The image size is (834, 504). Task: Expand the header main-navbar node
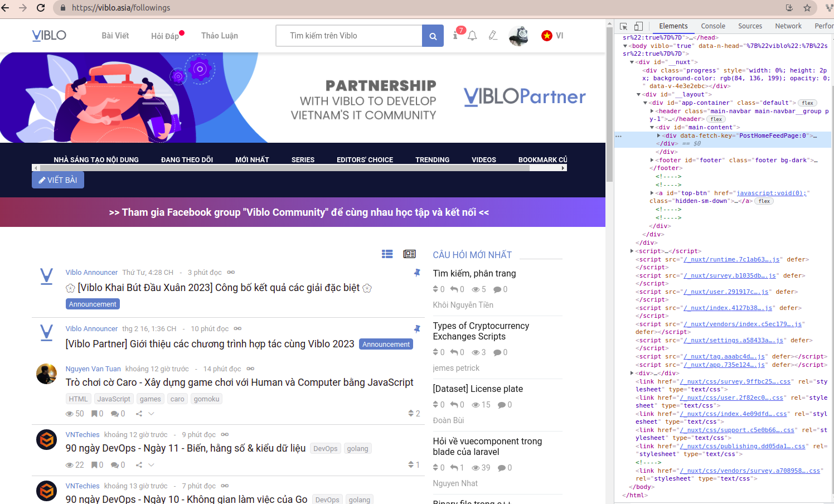[652, 112]
